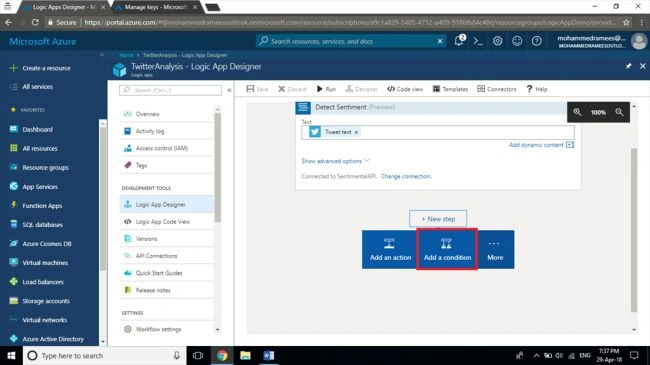Open Access control (IAM)
This screenshot has height=365, width=650.
click(167, 148)
